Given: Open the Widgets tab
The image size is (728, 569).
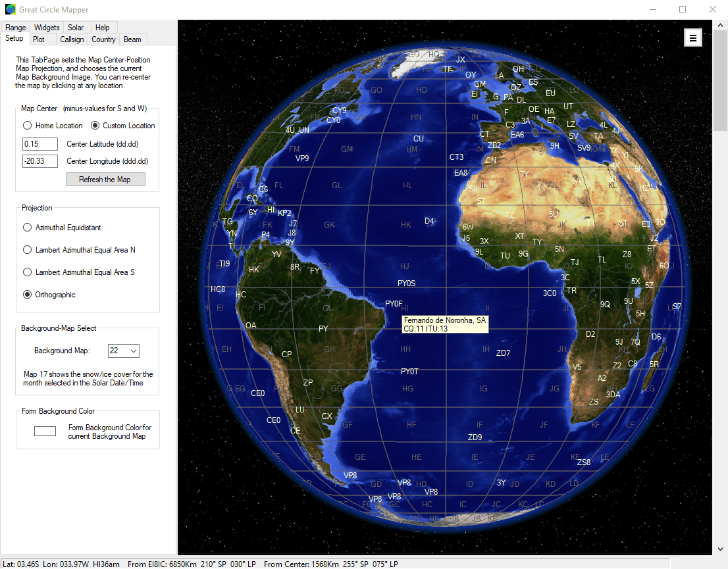Looking at the screenshot, I should coord(46,27).
